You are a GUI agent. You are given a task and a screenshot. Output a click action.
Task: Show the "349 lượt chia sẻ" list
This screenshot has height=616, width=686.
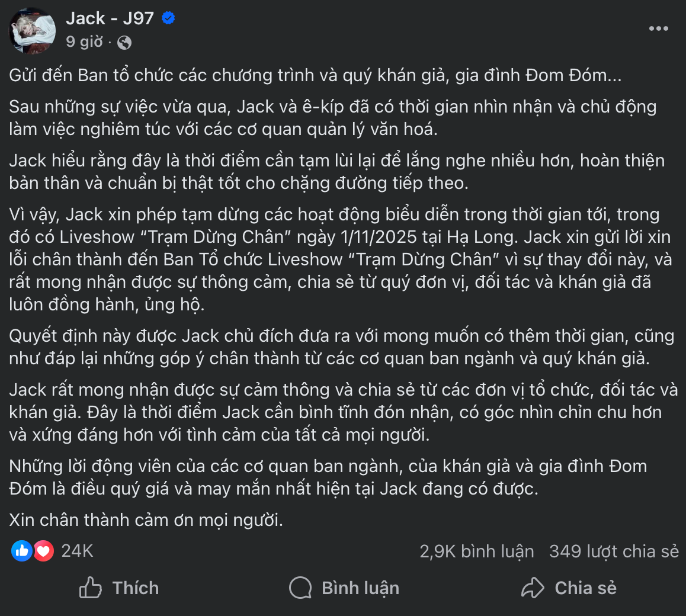point(614,551)
